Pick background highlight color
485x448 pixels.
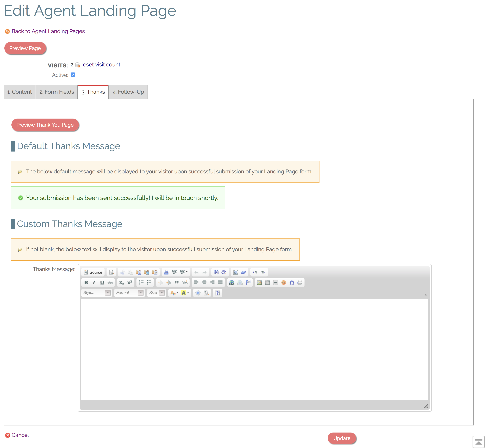coord(185,293)
